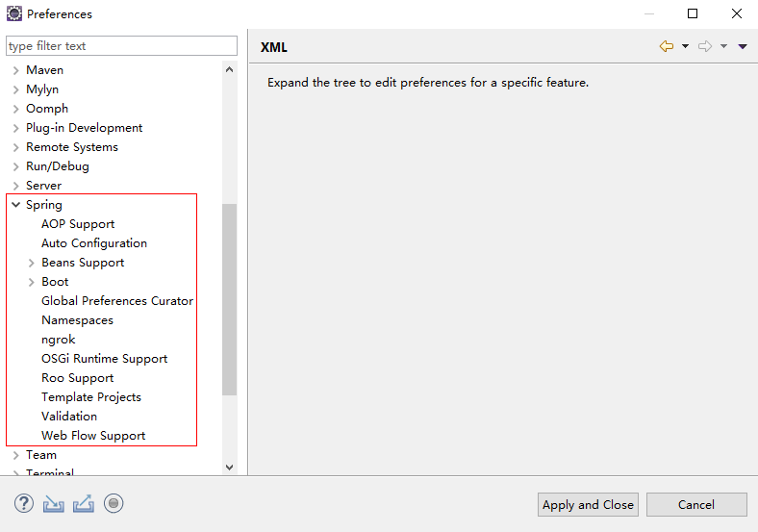The width and height of the screenshot is (758, 532).
Task: Click the Cancel button
Action: 696,505
